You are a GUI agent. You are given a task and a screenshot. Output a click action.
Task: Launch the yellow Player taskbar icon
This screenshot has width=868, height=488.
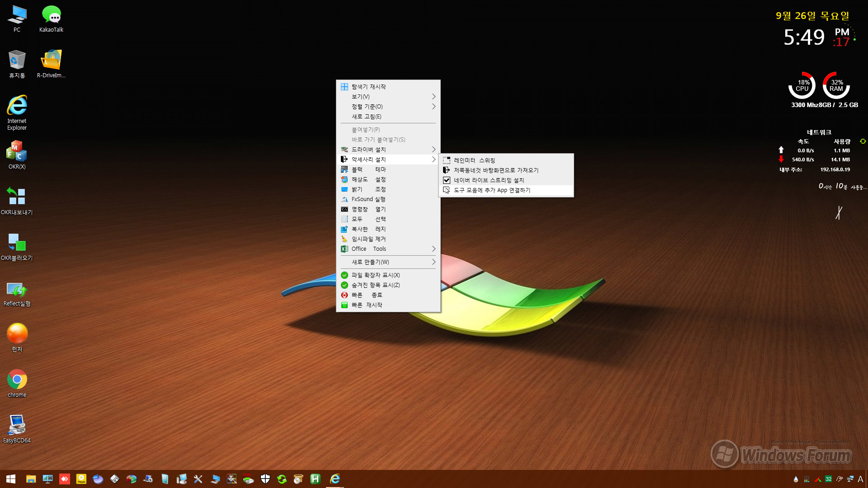coord(81,479)
